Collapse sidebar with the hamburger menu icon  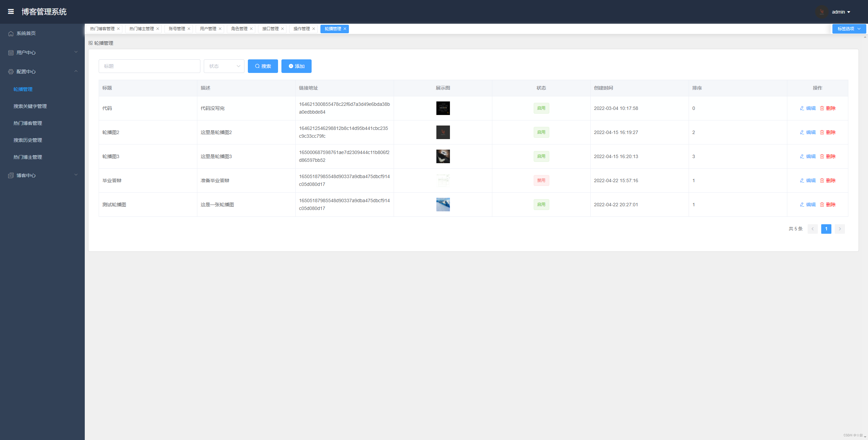[x=11, y=12]
